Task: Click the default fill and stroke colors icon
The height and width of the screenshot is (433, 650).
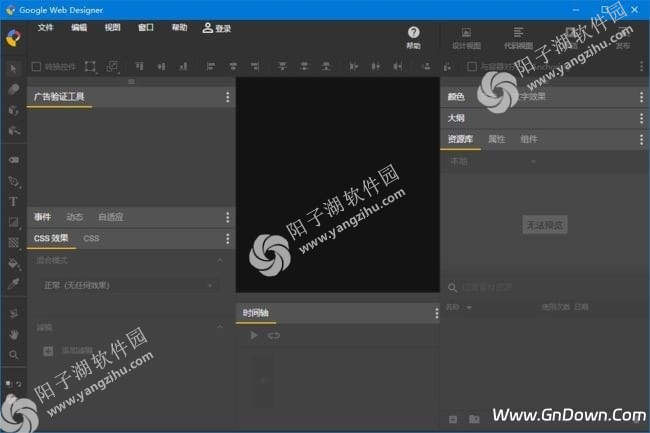Action: (x=8, y=384)
